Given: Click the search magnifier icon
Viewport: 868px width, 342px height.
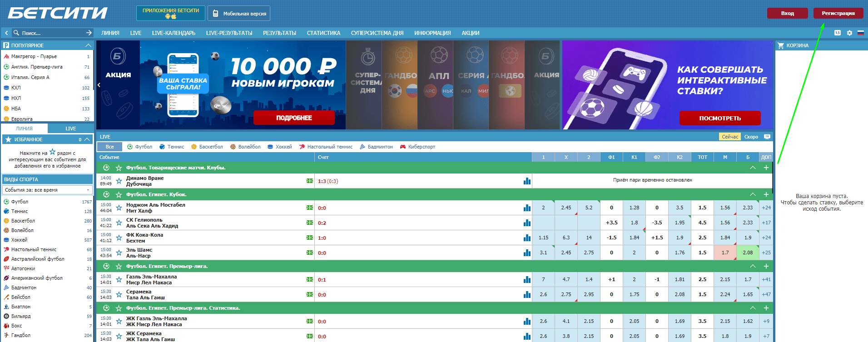Looking at the screenshot, I should (16, 33).
